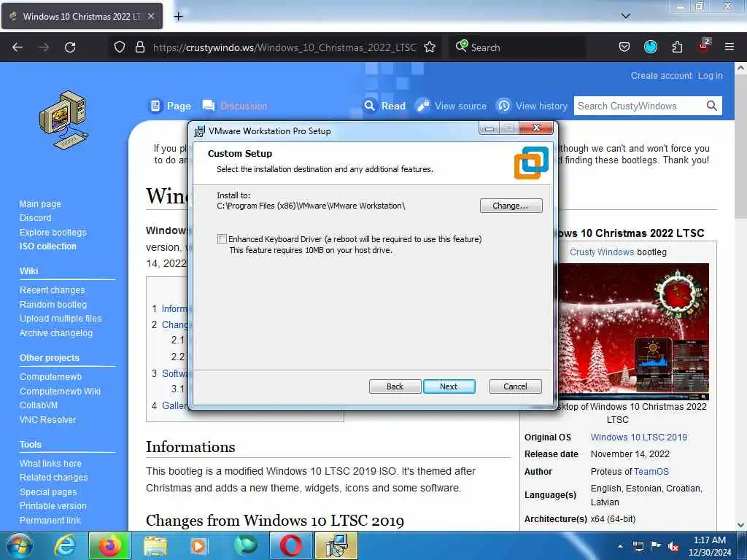The image size is (747, 560).
Task: Open the Christmas desktop screenshot thumbnail
Action: pyautogui.click(x=633, y=332)
